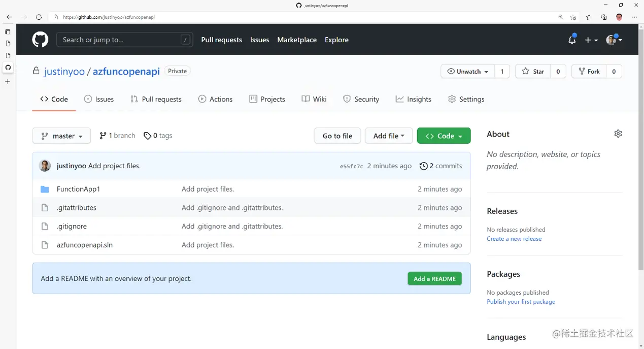
Task: Click the Add project files commit message
Action: tap(114, 166)
